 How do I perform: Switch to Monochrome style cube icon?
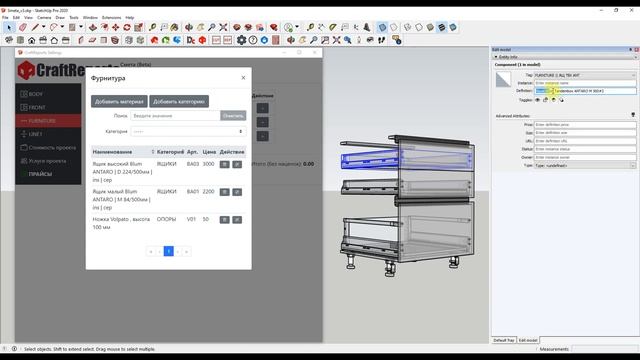453,27
